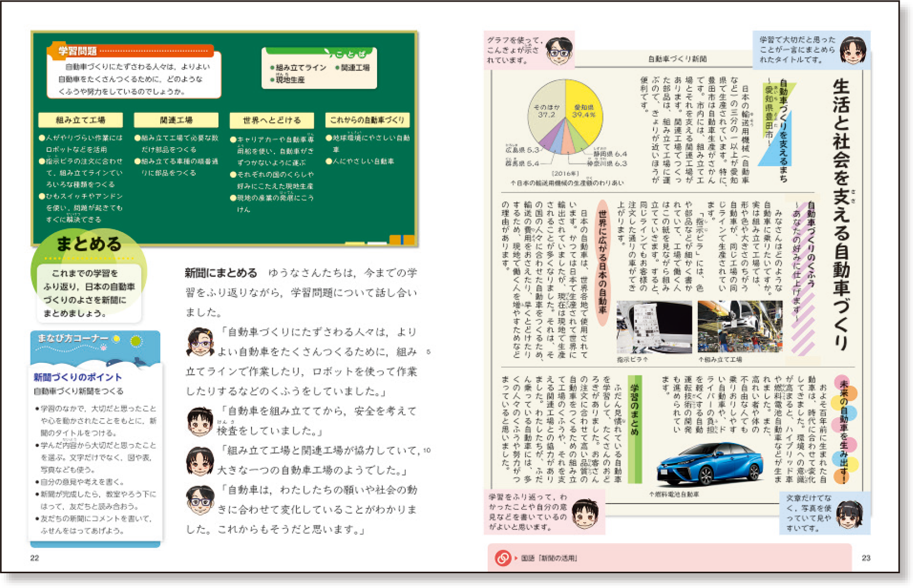Screen dimensions: 913x588
Task: Click the face beside 組み立て工場と関連工場が協力
Action: point(200,461)
